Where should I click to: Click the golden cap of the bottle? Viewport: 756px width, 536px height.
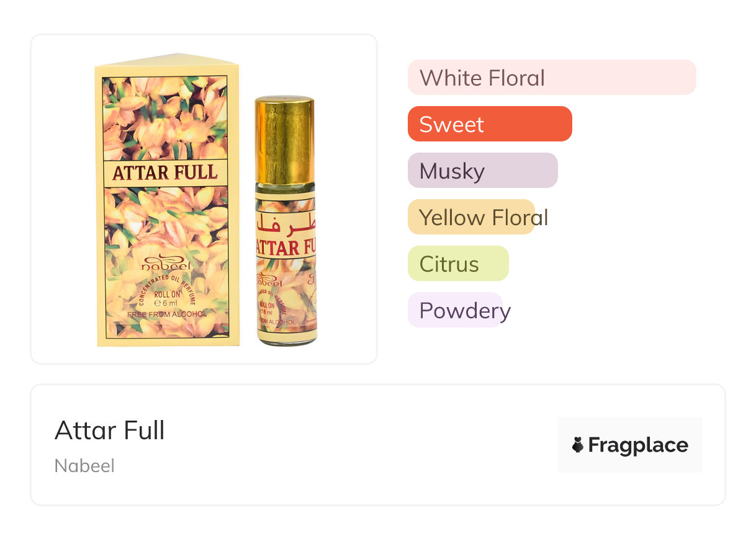tap(285, 140)
